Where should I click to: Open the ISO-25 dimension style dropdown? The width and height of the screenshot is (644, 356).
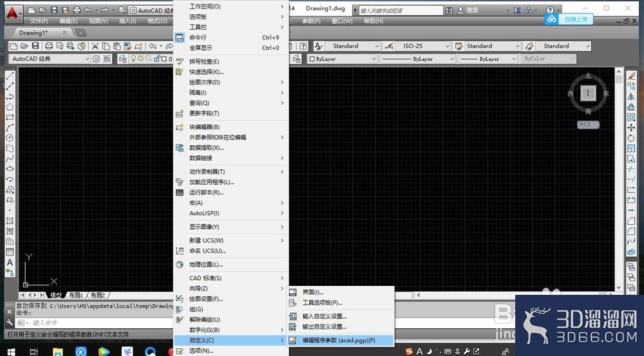click(424, 46)
